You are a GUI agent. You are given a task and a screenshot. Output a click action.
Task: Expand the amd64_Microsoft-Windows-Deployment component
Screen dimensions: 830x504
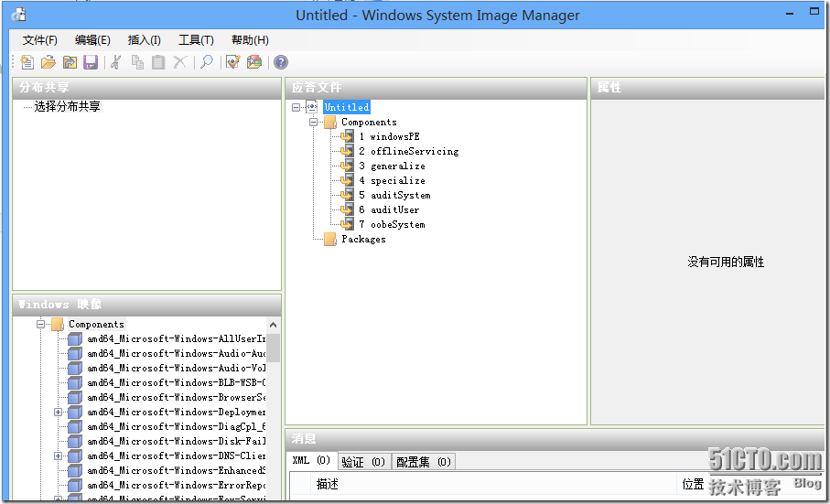pos(59,412)
